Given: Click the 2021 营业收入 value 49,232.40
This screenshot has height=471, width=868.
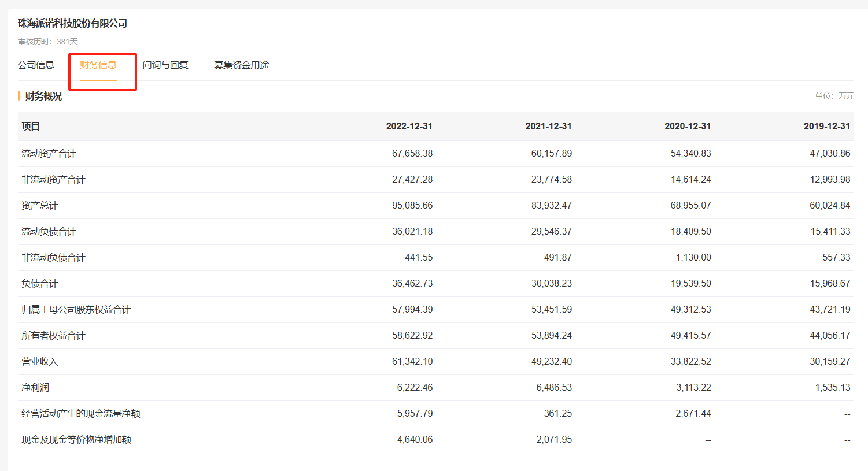Looking at the screenshot, I should (x=551, y=362).
